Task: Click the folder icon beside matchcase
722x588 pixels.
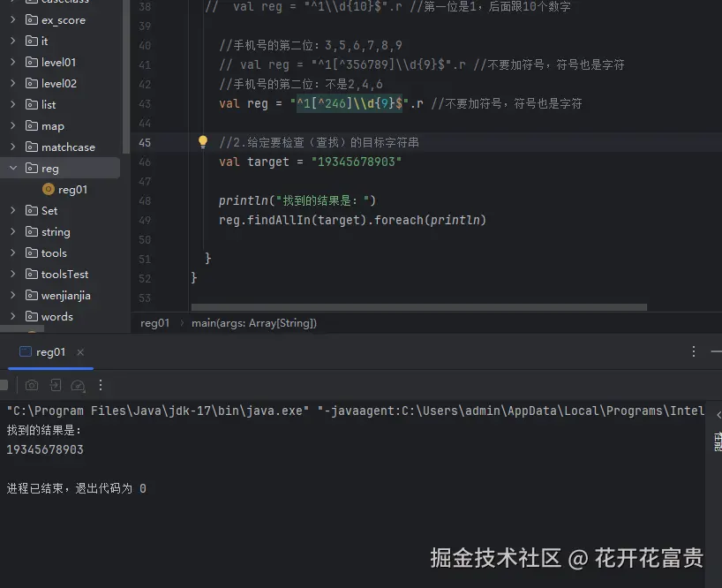Action: (32, 147)
